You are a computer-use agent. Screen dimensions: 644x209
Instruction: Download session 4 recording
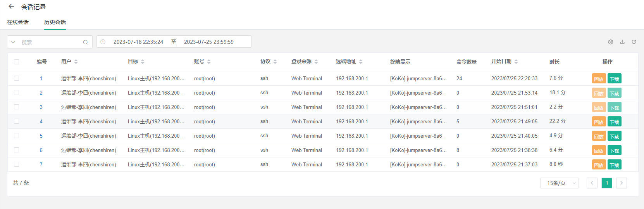tap(615, 122)
